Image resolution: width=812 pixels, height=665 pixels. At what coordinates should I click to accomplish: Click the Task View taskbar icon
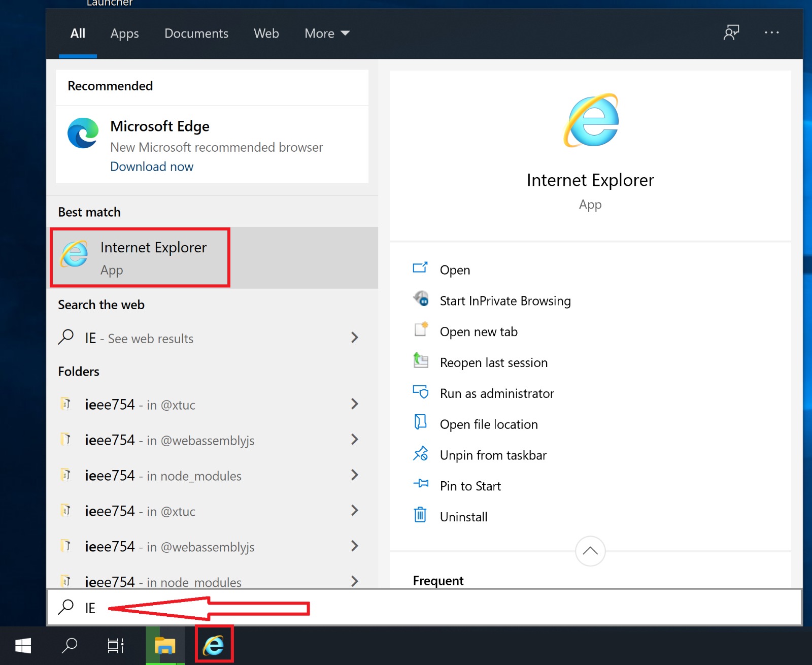click(x=116, y=646)
